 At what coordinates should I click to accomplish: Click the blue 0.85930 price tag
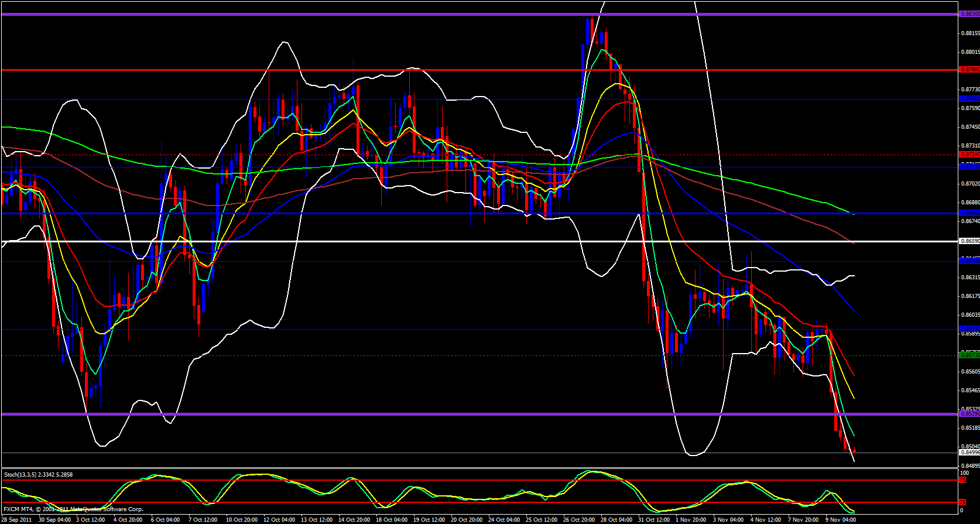point(969,329)
